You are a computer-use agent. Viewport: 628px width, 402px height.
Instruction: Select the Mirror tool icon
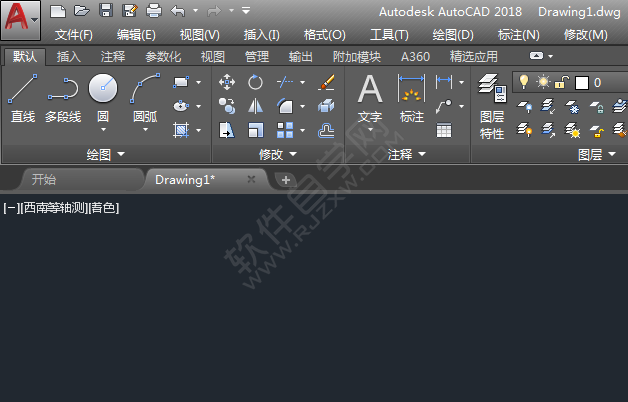[255, 106]
